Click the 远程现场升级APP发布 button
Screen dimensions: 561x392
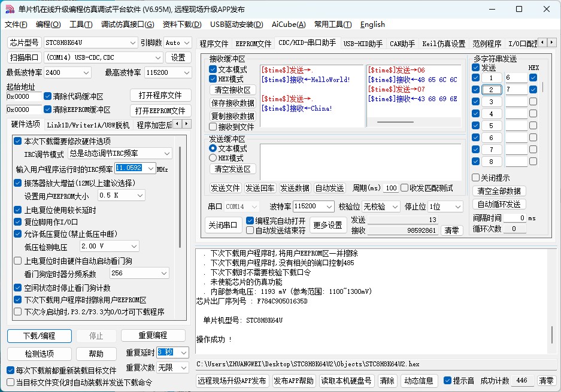(232, 381)
